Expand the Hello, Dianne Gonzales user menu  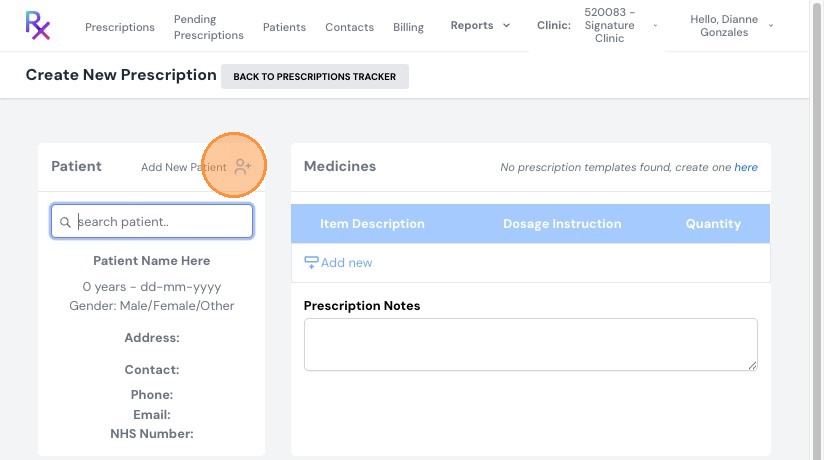pyautogui.click(x=770, y=25)
